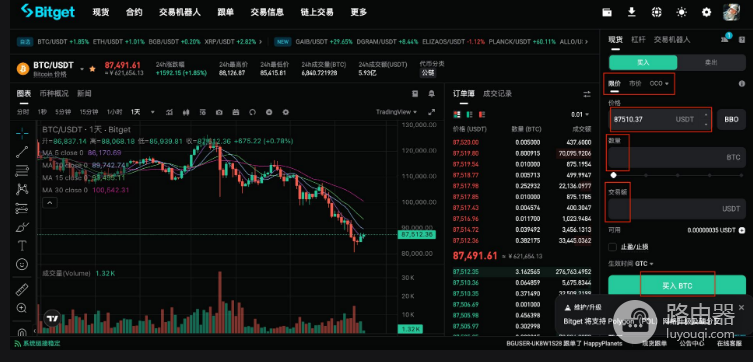Viewport: 753px width, 362px height.
Task: Open the 现货 top navigation menu
Action: pos(101,12)
